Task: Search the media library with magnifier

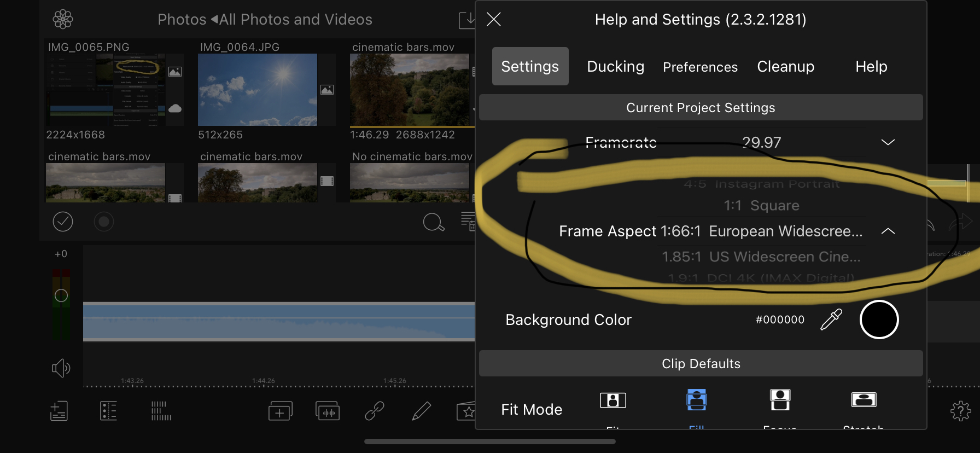Action: tap(434, 222)
